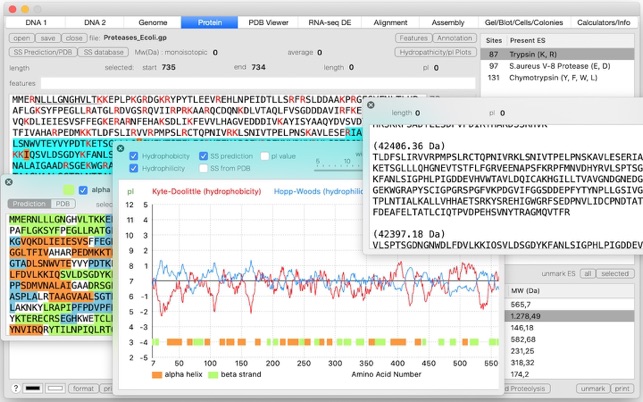Viewport: 643px width, 402px height.
Task: Click the Annotation button
Action: (454, 38)
